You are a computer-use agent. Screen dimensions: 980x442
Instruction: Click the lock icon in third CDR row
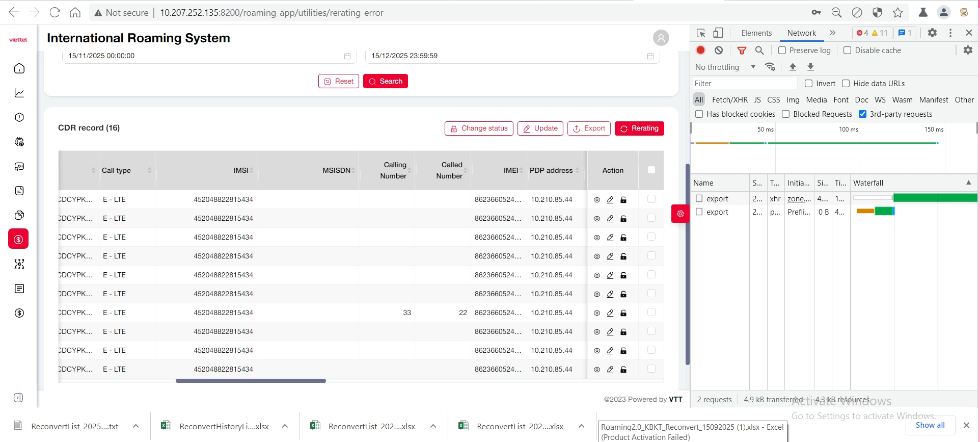click(x=623, y=238)
